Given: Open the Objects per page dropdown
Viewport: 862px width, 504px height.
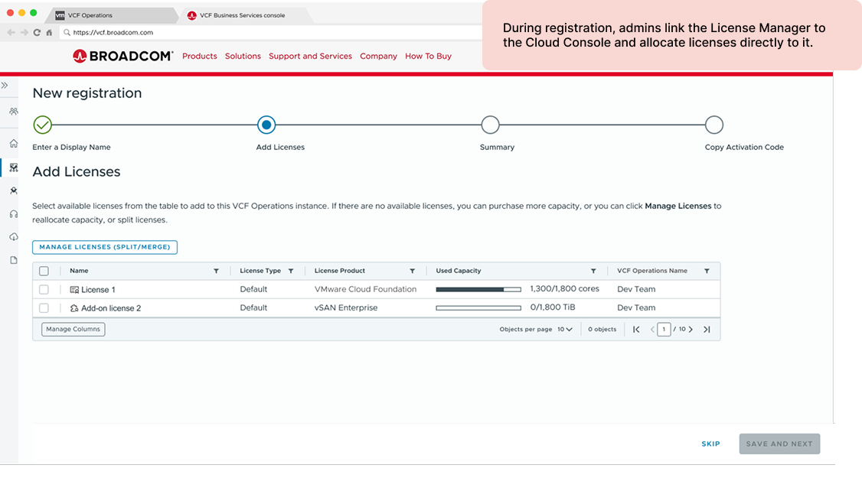Looking at the screenshot, I should point(565,330).
